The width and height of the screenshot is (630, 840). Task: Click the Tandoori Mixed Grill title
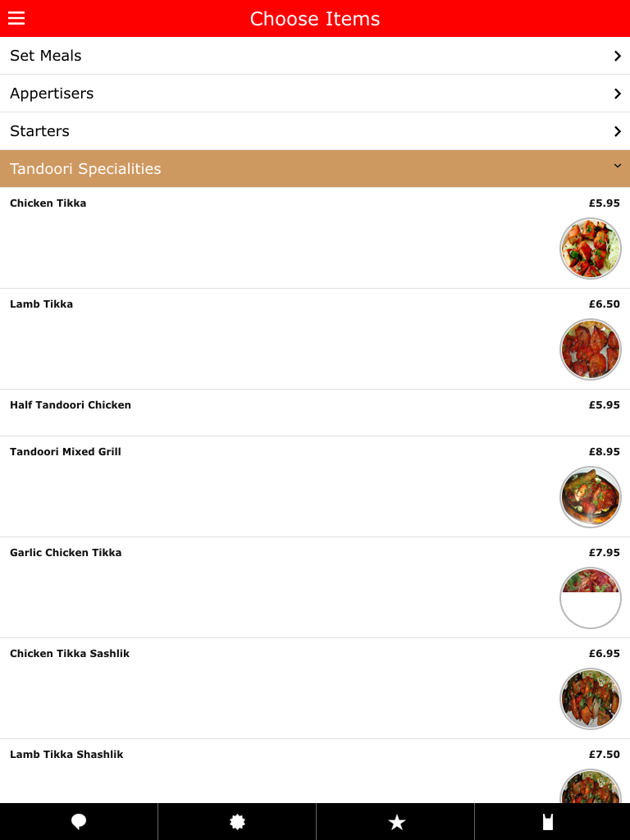(66, 452)
